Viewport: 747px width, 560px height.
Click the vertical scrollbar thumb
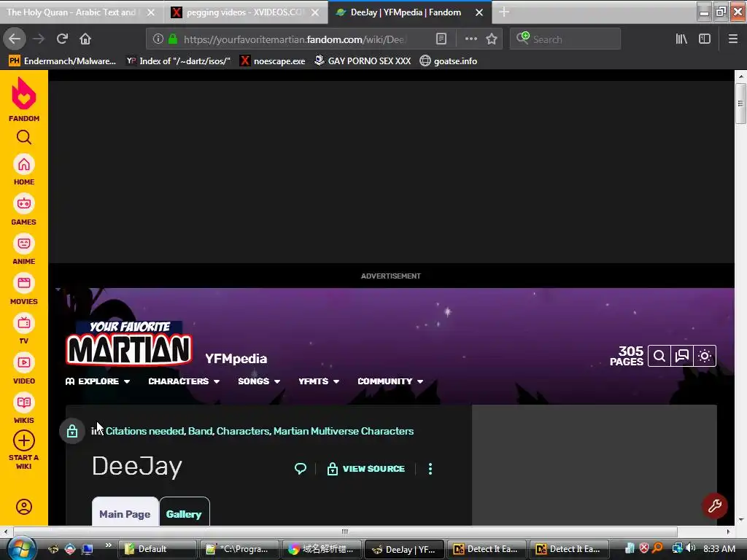(740, 104)
